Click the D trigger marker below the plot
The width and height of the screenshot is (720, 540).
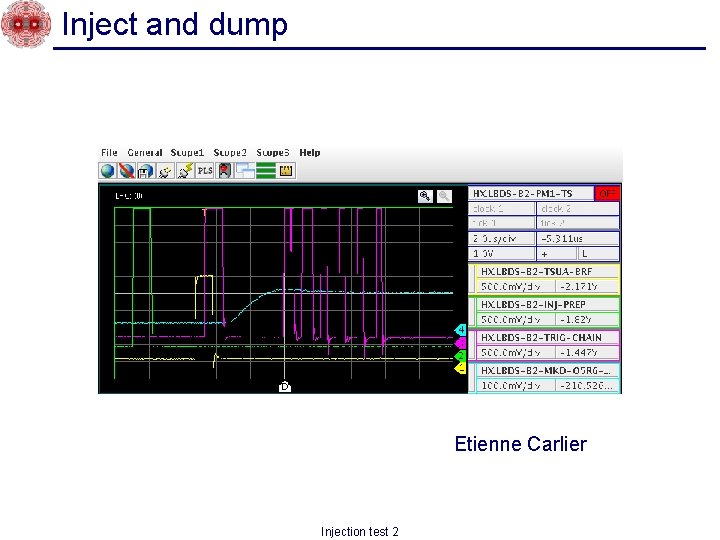(x=285, y=387)
